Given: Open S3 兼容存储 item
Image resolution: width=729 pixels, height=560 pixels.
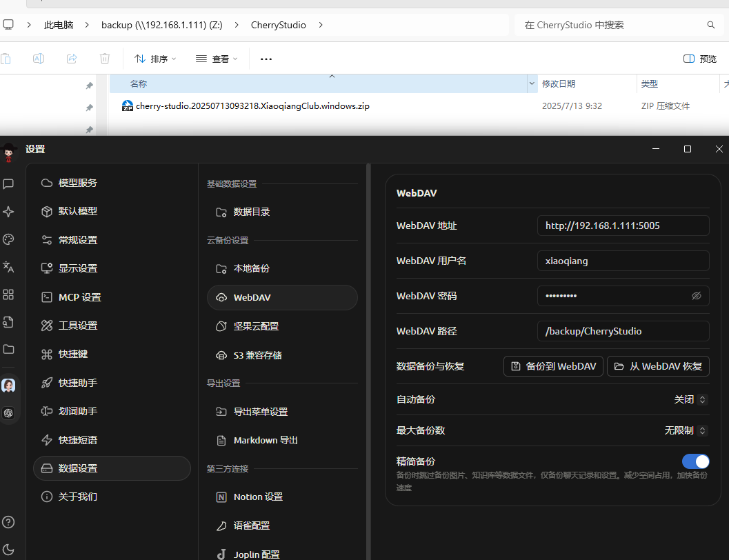Looking at the screenshot, I should pos(282,356).
